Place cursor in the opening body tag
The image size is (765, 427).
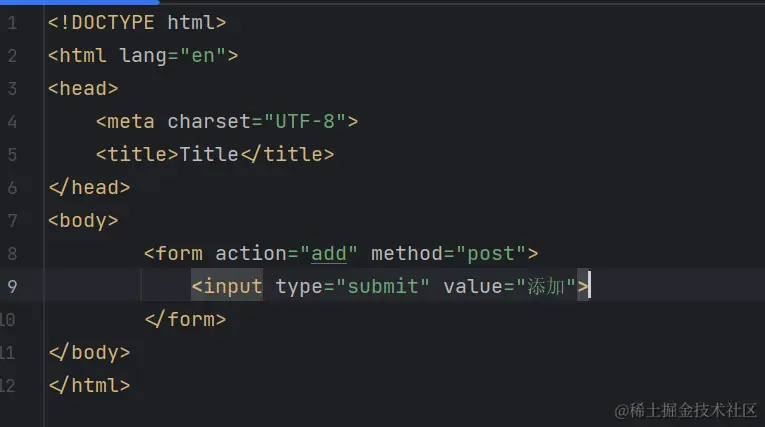click(83, 220)
